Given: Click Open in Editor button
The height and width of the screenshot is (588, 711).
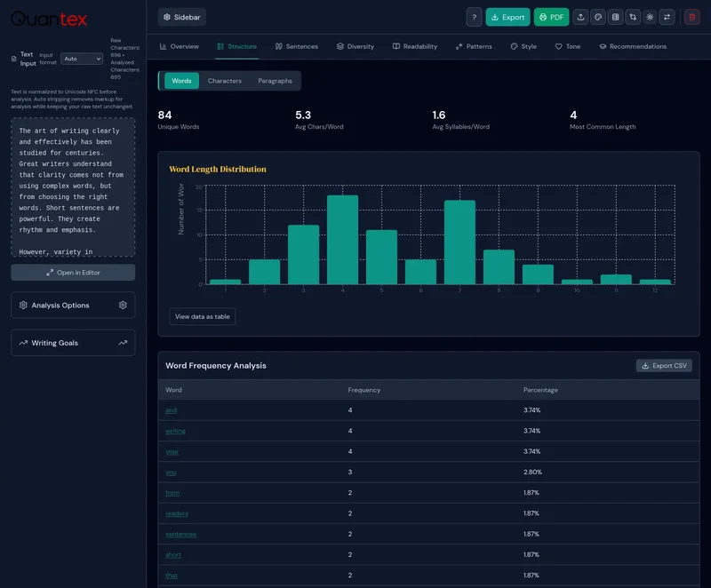Looking at the screenshot, I should [73, 273].
